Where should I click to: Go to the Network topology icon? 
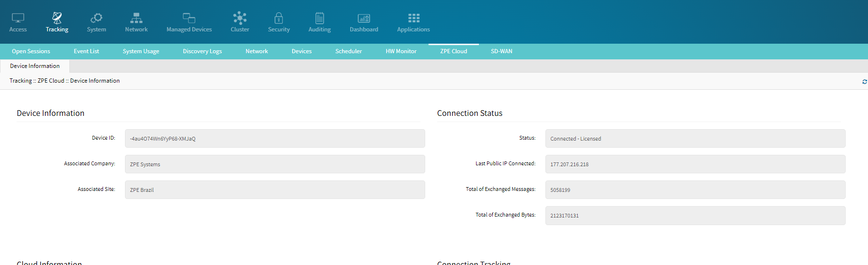tap(136, 18)
